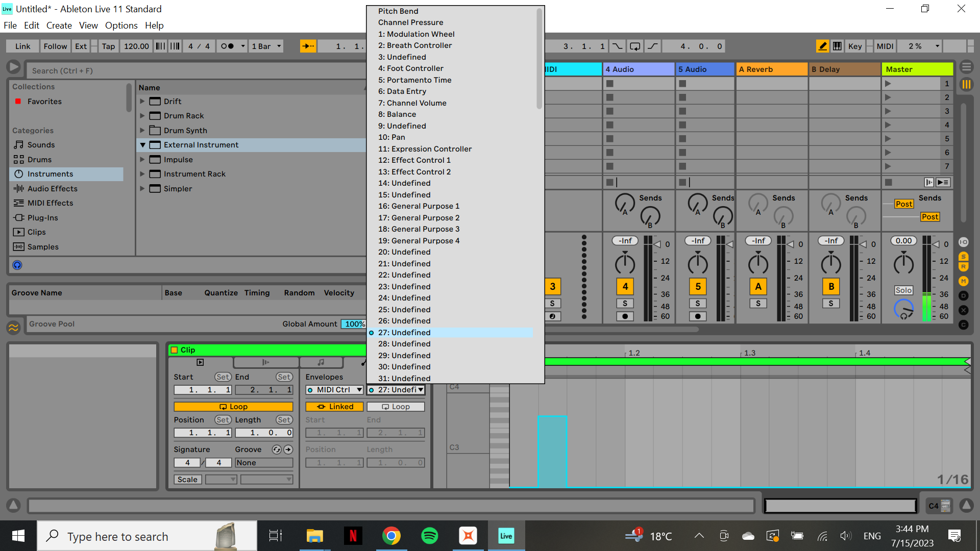This screenshot has height=551, width=980.
Task: Click the tempo field 120.00
Action: tap(136, 46)
